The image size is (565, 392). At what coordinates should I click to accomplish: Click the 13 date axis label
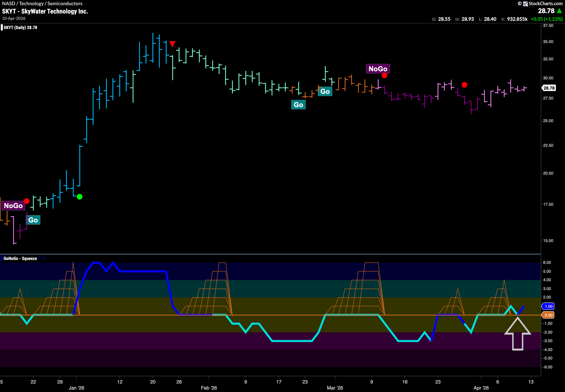pyautogui.click(x=531, y=382)
